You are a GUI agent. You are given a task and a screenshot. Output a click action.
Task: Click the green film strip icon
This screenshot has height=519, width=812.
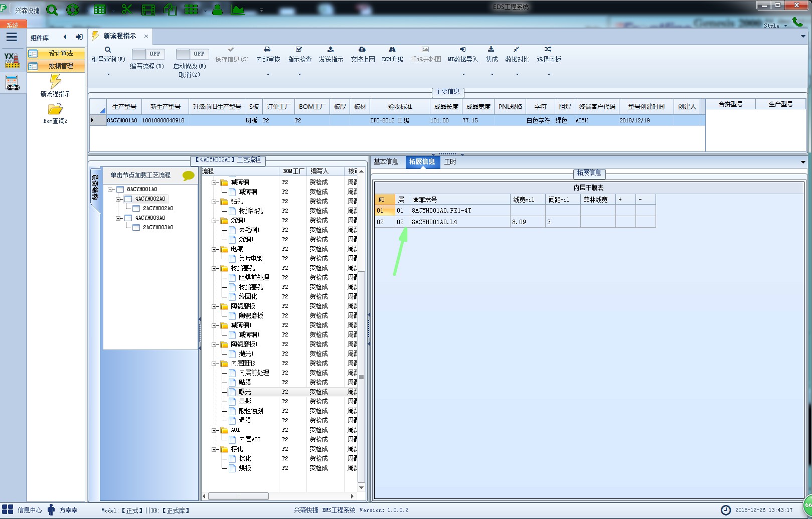pyautogui.click(x=148, y=10)
